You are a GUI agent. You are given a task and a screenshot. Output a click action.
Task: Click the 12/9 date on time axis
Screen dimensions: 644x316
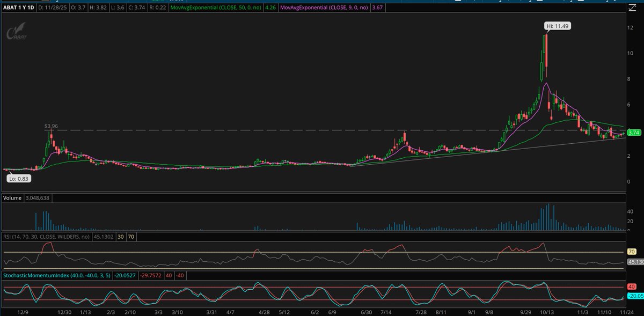[x=23, y=311]
